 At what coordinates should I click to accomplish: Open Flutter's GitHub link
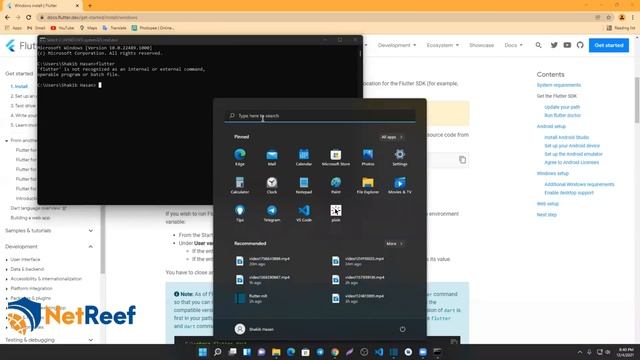(x=580, y=45)
